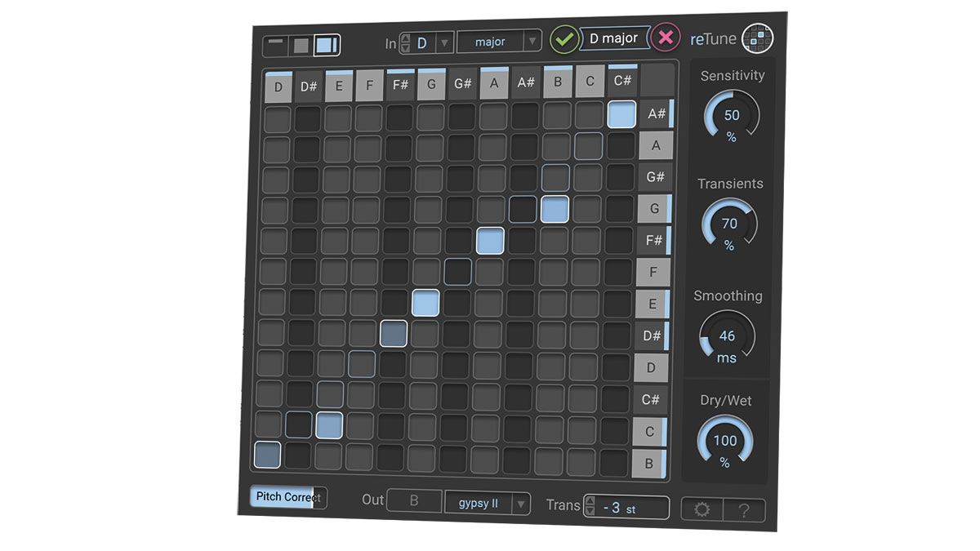The image size is (980, 551).
Task: Click the Out field showing B
Action: [x=415, y=501]
